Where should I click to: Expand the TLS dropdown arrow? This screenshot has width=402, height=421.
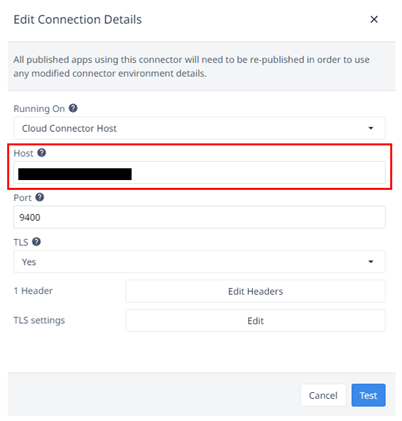pyautogui.click(x=371, y=262)
